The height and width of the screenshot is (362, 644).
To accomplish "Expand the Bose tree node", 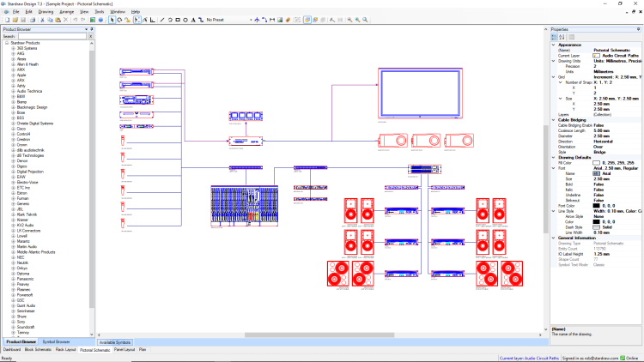I will 13,112.
